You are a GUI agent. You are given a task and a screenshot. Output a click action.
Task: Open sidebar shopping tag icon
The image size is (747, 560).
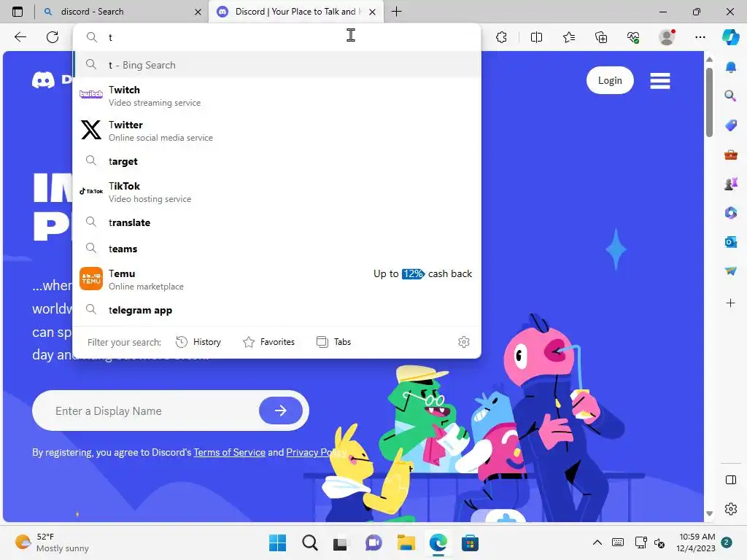click(731, 125)
